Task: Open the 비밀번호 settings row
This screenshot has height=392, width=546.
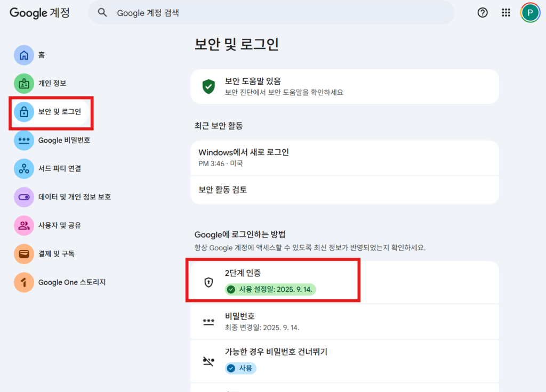Action: 344,322
